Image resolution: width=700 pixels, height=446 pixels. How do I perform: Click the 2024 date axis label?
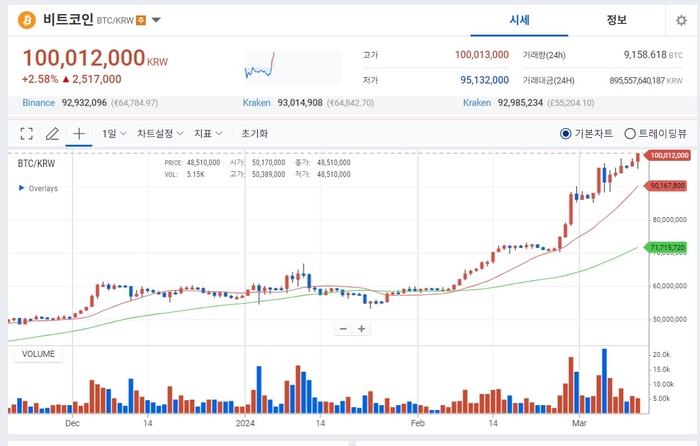tap(245, 423)
